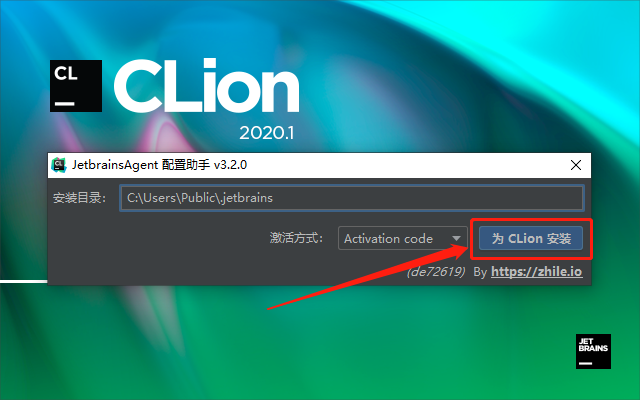This screenshot has width=640, height=400.
Task: Open the Activation code combo box
Action: (402, 238)
